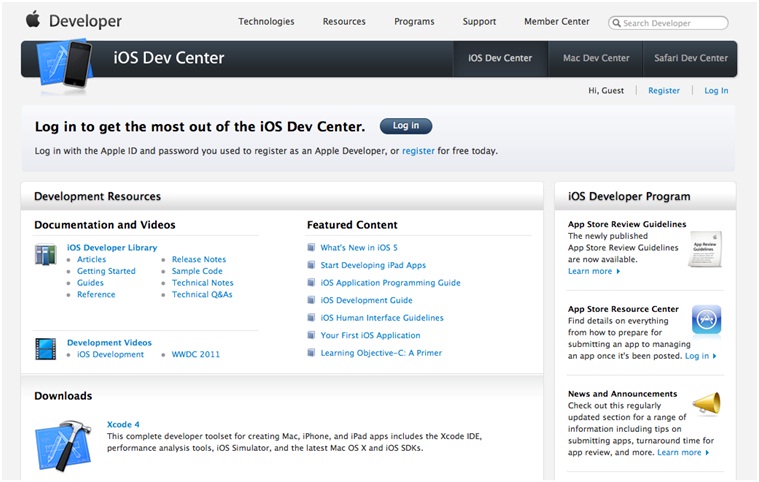The image size is (759, 482).
Task: Click the Apple logo icon
Action: [x=33, y=19]
